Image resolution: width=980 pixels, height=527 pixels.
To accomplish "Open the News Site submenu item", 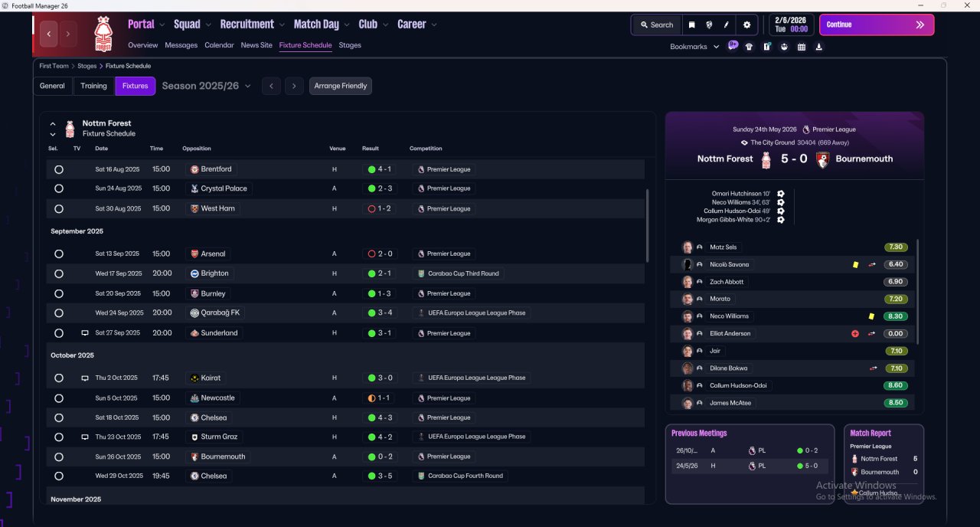I will point(256,45).
